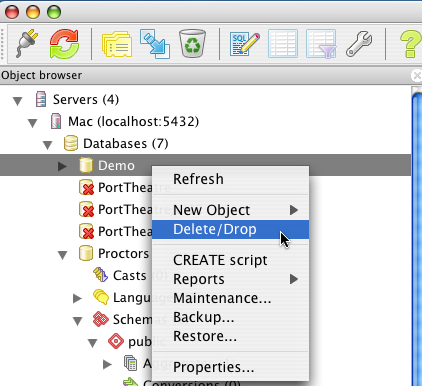Click the Mac server icon

coord(56,121)
